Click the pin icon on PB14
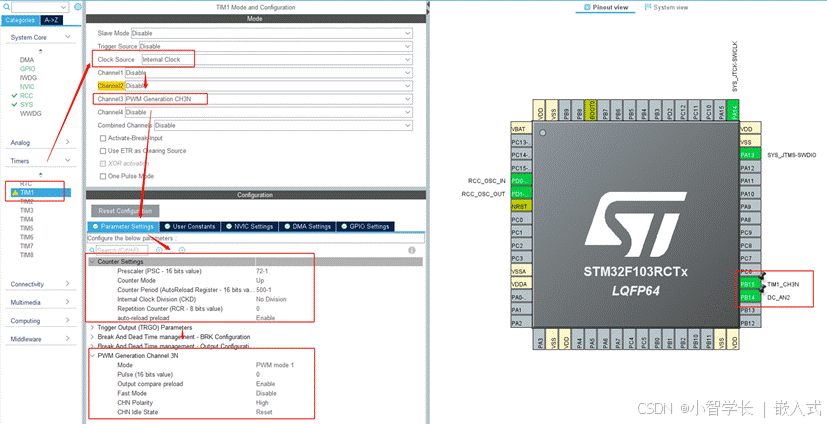Viewport: 827px width, 424px height. pyautogui.click(x=761, y=290)
